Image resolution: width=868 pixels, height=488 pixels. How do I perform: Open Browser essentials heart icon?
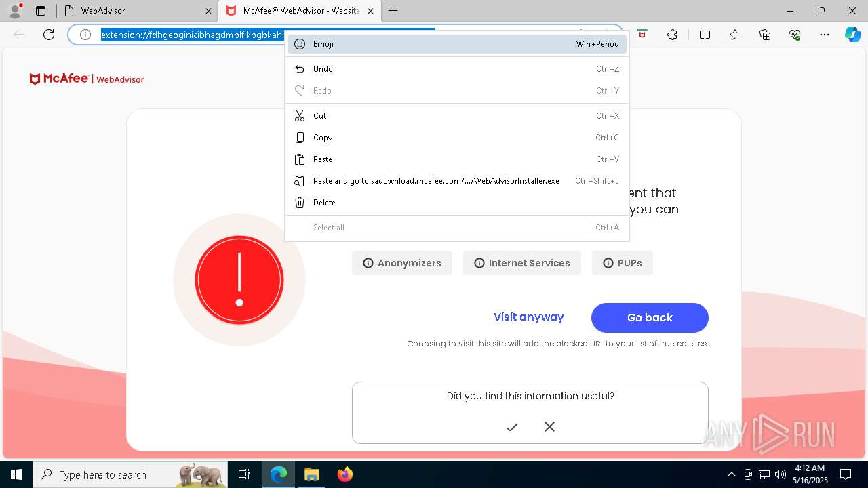tap(795, 35)
